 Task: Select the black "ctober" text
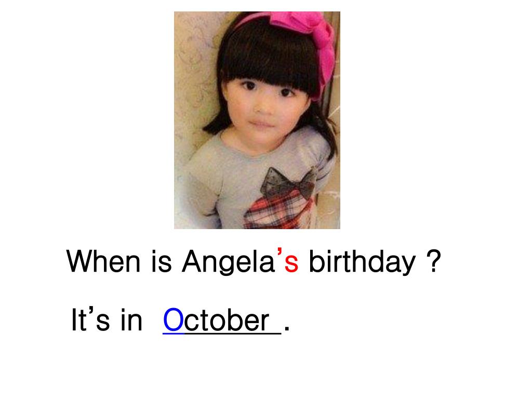point(227,320)
